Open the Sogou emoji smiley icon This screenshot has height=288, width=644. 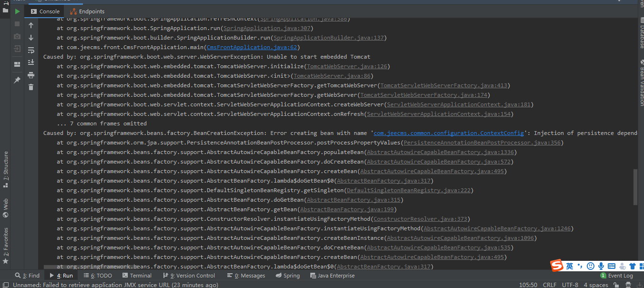click(x=591, y=266)
